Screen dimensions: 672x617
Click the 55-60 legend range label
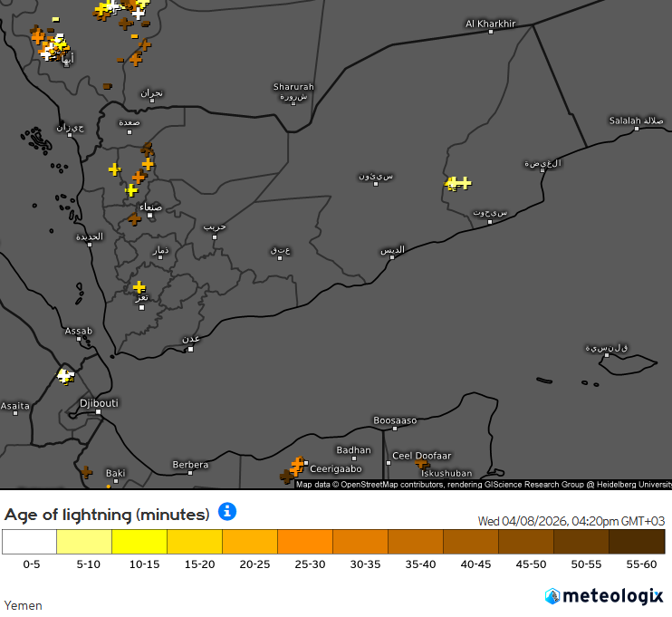pos(641,564)
